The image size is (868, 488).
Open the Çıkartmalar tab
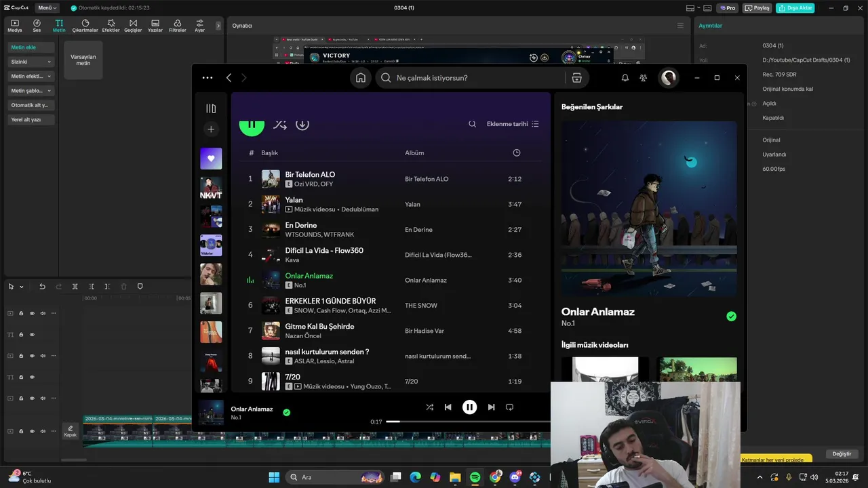[85, 26]
